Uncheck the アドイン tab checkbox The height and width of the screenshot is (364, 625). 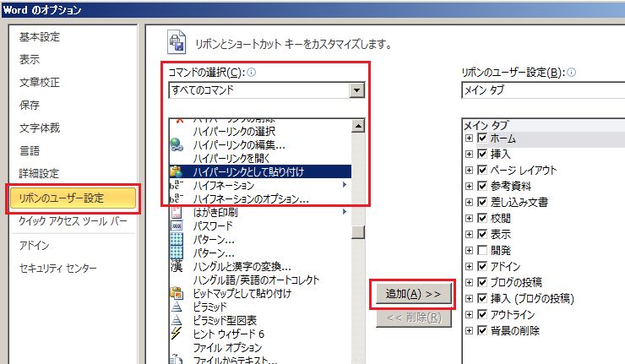coord(482,266)
